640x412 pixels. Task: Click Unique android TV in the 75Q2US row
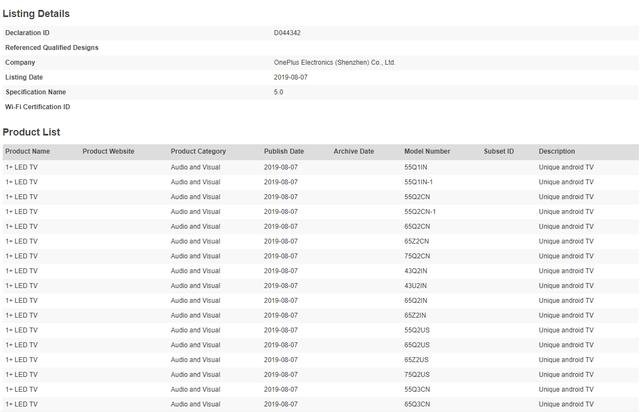click(566, 374)
